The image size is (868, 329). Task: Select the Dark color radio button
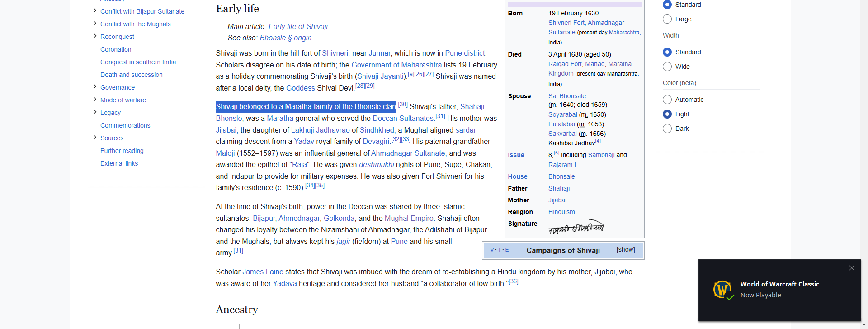click(x=667, y=129)
